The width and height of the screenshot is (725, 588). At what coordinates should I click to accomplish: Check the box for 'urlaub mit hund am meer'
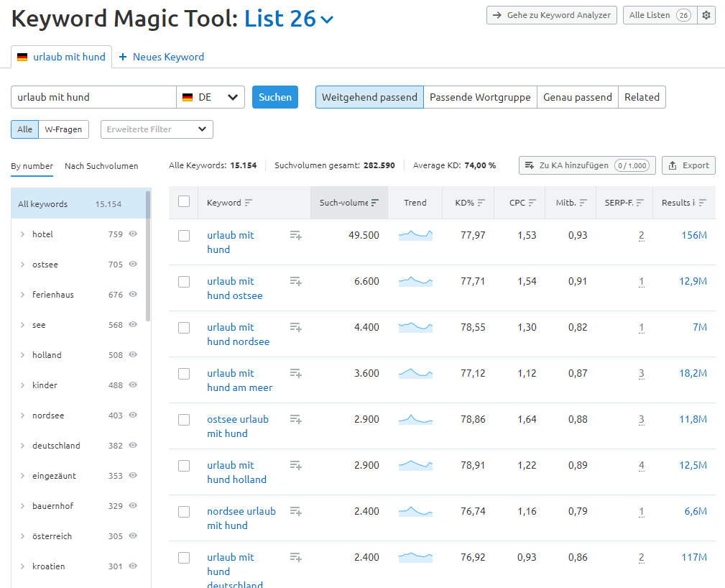click(184, 374)
